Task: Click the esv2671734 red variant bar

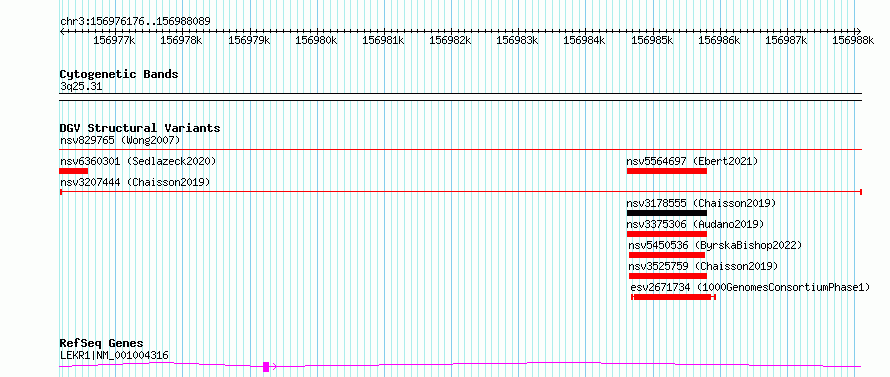Action: [673, 297]
